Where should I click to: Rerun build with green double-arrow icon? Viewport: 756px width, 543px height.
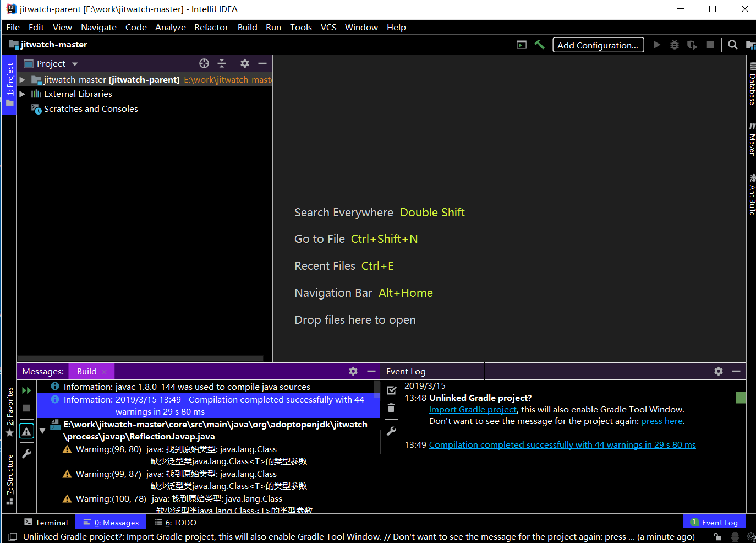click(x=26, y=390)
